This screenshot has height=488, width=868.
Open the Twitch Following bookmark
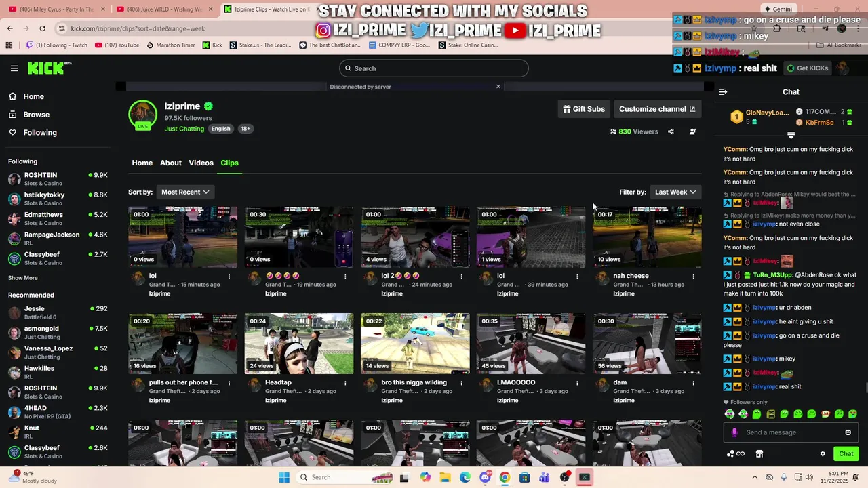click(57, 45)
